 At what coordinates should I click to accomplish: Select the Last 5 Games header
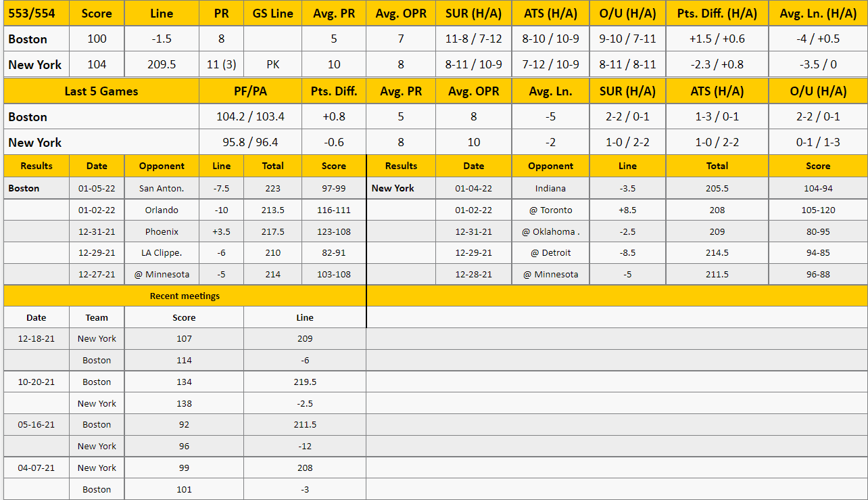tap(101, 91)
